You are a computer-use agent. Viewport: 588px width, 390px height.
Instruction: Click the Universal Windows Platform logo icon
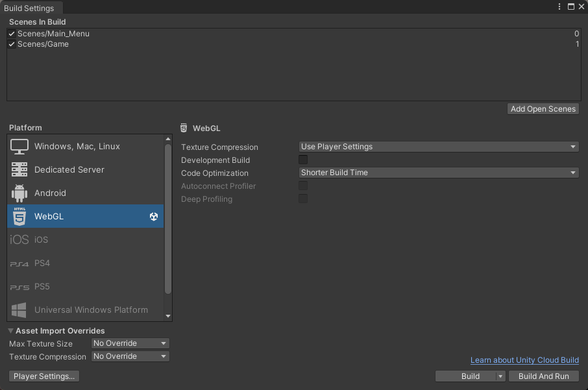coord(19,310)
